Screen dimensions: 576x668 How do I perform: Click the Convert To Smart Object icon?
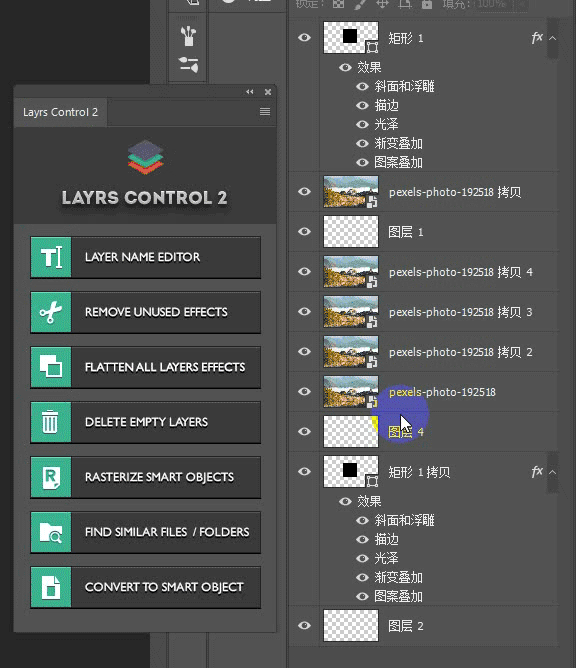pos(51,587)
